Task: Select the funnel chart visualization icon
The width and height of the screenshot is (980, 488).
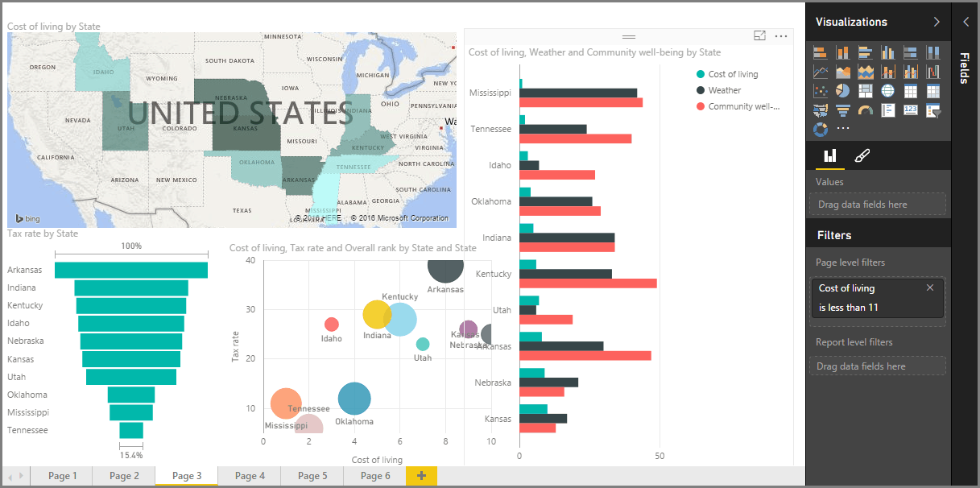Action: click(x=843, y=110)
